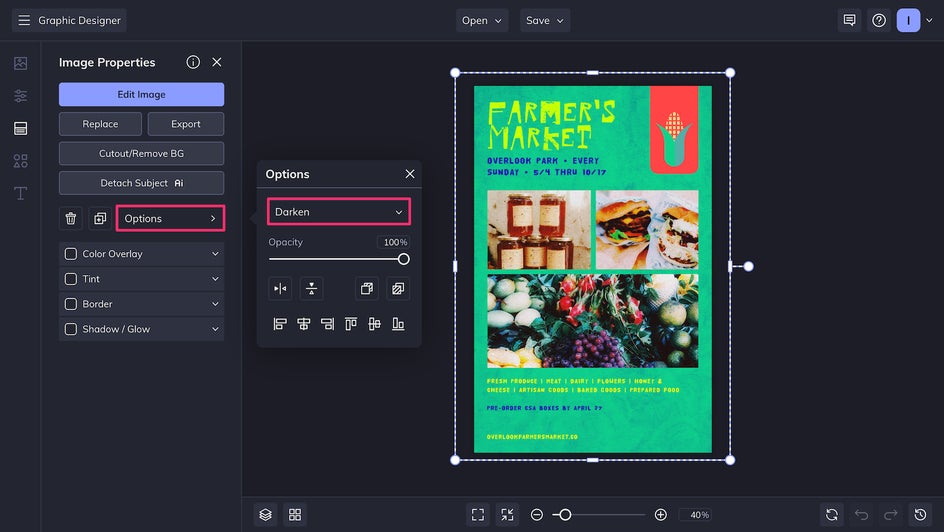Image resolution: width=944 pixels, height=532 pixels.
Task: Expand the Border section chevron
Action: (215, 304)
